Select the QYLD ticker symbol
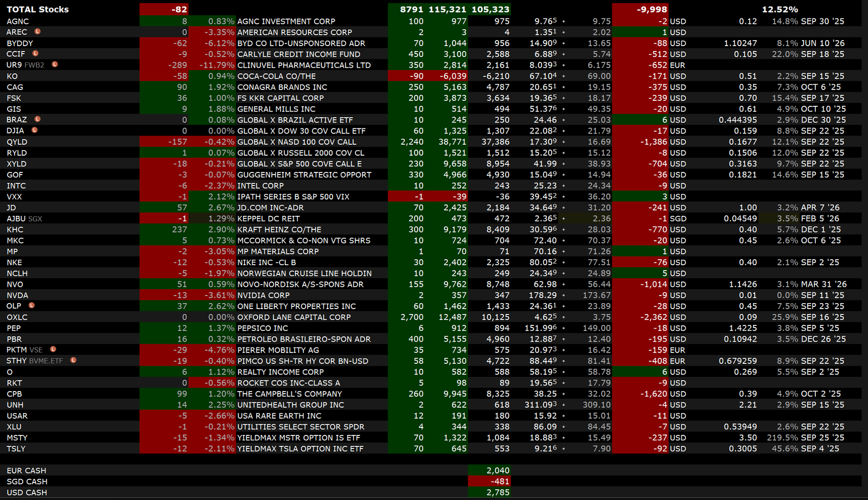 tap(17, 142)
